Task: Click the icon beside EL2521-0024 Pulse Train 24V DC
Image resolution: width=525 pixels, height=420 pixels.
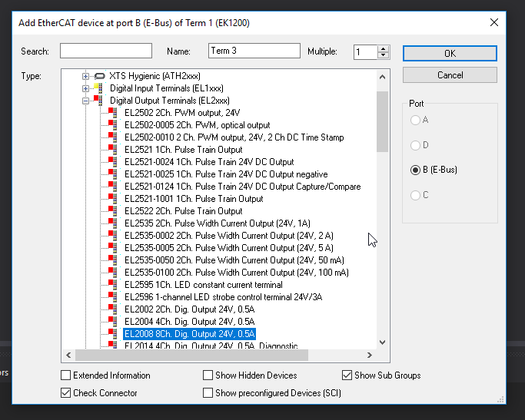Action: pyautogui.click(x=113, y=162)
